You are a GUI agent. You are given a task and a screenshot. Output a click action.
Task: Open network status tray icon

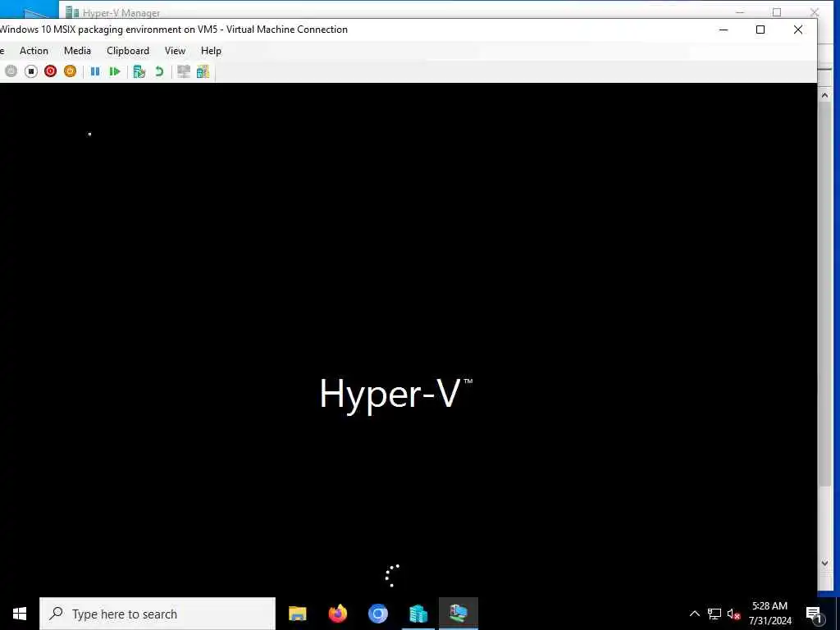714,614
